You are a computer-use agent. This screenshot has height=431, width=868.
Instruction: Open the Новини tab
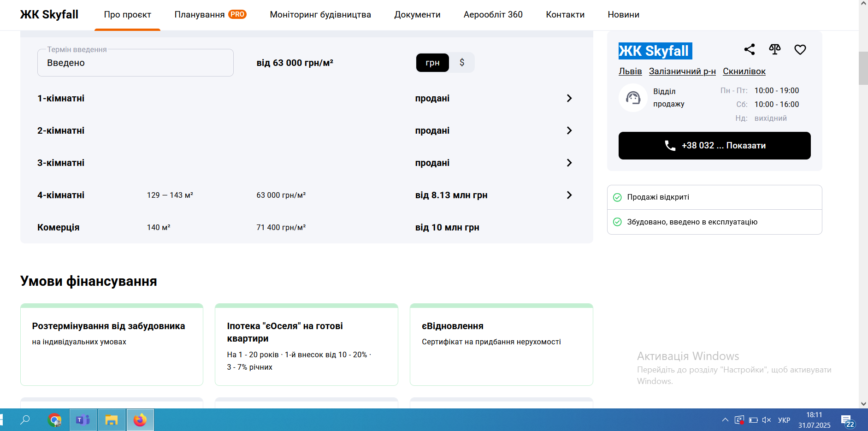click(623, 15)
